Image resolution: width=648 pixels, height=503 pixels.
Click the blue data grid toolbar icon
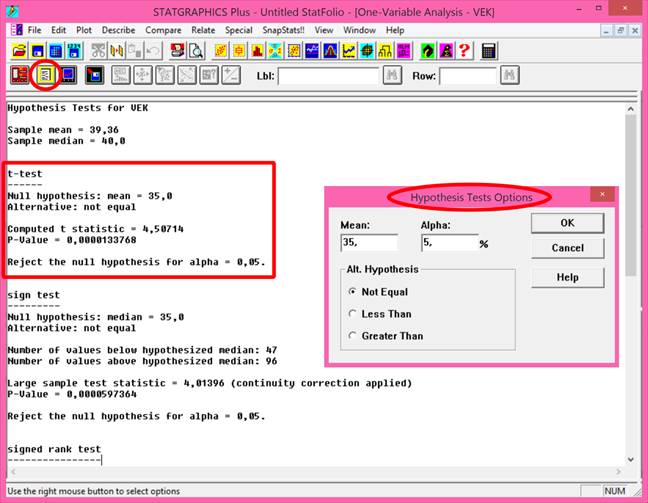[56, 51]
